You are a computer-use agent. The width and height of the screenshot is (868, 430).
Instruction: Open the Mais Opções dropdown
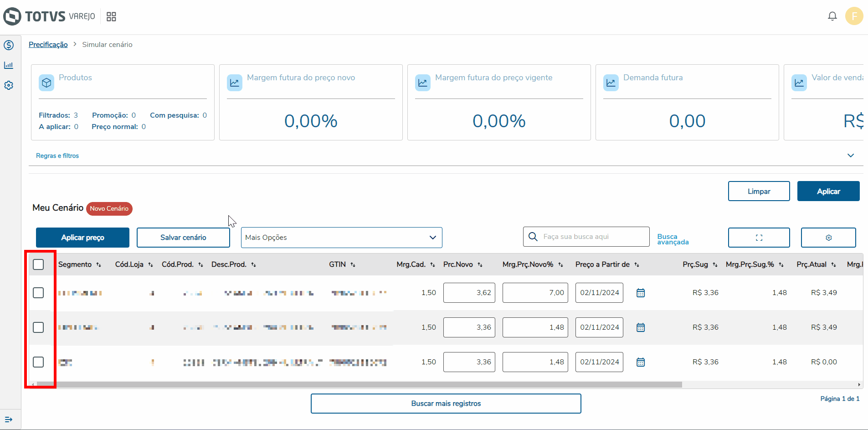pyautogui.click(x=341, y=238)
